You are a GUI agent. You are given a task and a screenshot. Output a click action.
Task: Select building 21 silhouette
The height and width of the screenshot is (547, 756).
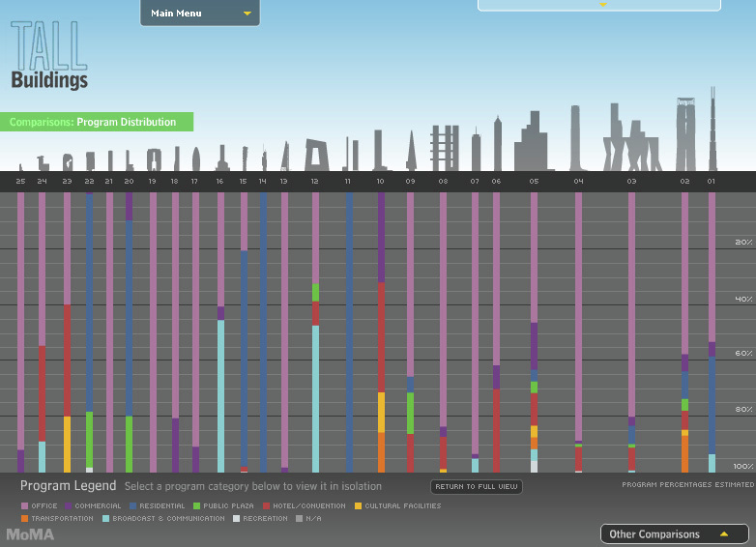[x=110, y=161]
